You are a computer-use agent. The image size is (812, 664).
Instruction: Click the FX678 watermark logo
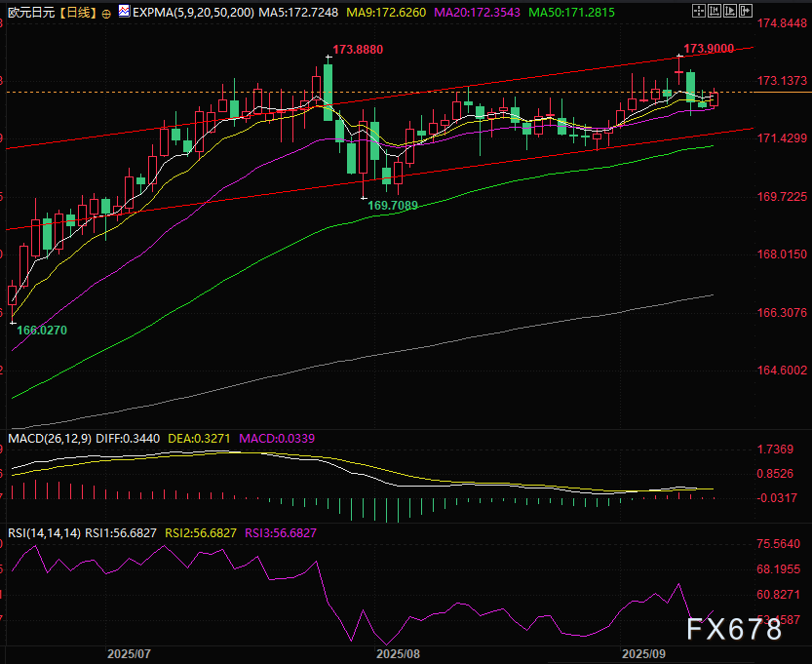pos(732,630)
